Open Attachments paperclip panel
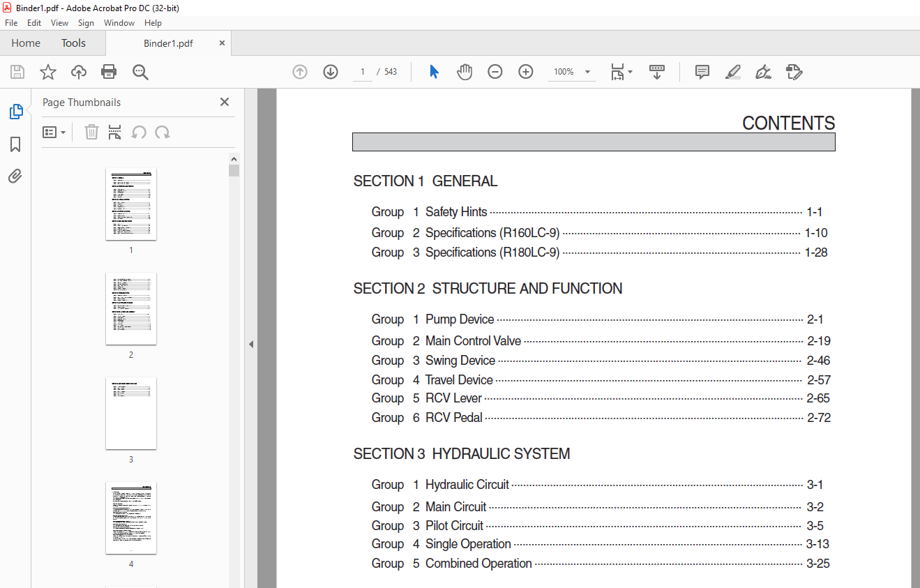The height and width of the screenshot is (588, 920). point(15,176)
